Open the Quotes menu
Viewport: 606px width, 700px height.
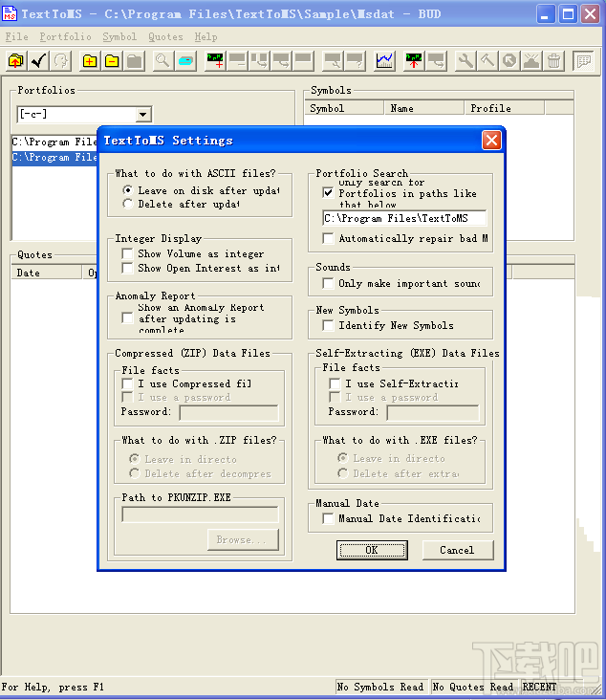click(165, 36)
